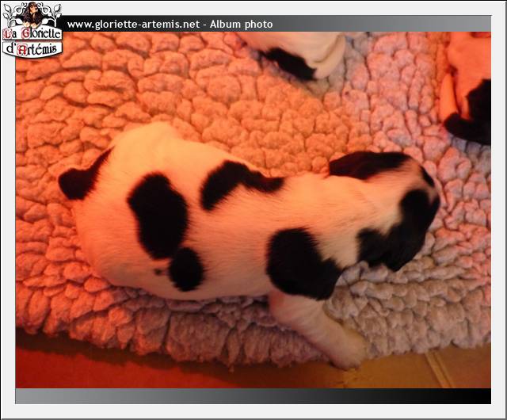Viewport: 507px width, 420px height.
Task: Click the bottom gray-to-black gradient bar
Action: click(238, 395)
